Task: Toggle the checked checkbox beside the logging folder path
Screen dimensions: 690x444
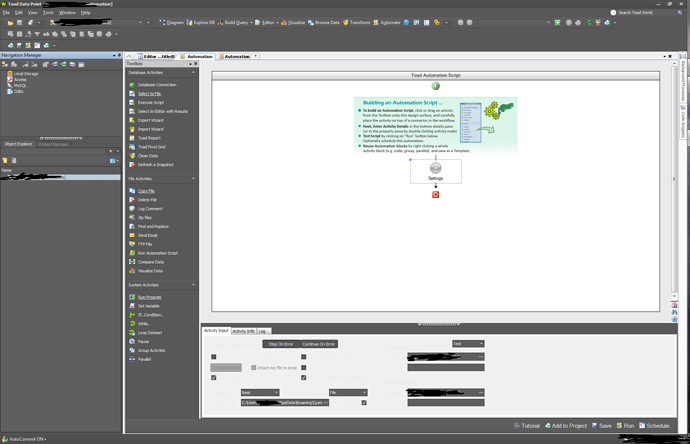Action: tap(364, 403)
